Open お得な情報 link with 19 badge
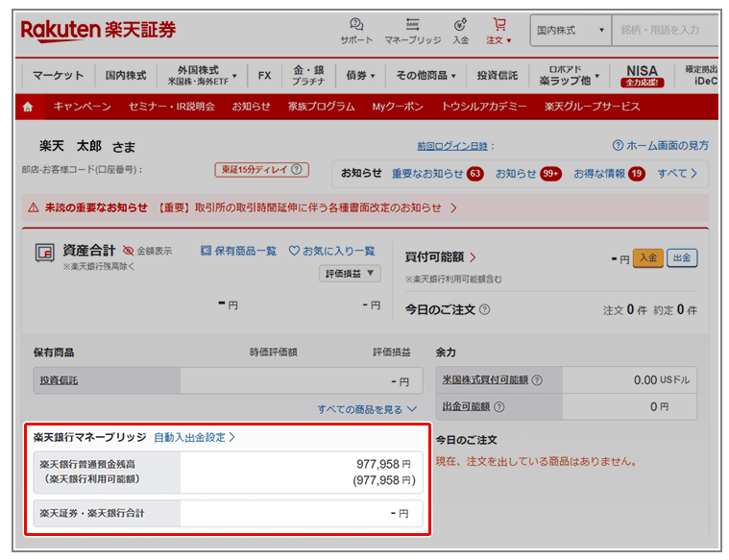 coord(609,174)
